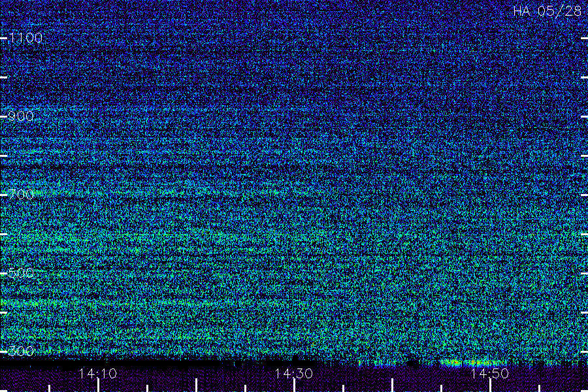
Task: Click the 14:10 time axis label
Action: click(98, 374)
